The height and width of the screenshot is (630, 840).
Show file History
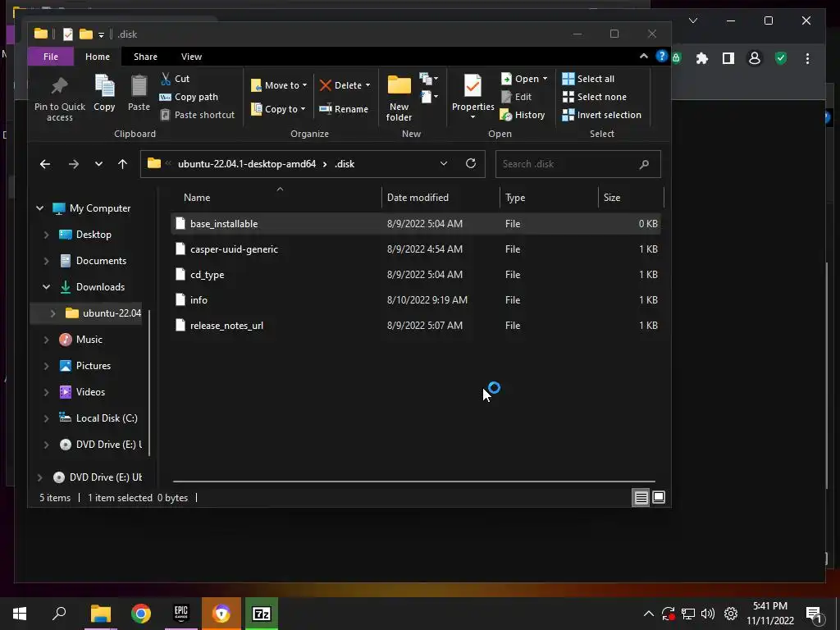(523, 115)
